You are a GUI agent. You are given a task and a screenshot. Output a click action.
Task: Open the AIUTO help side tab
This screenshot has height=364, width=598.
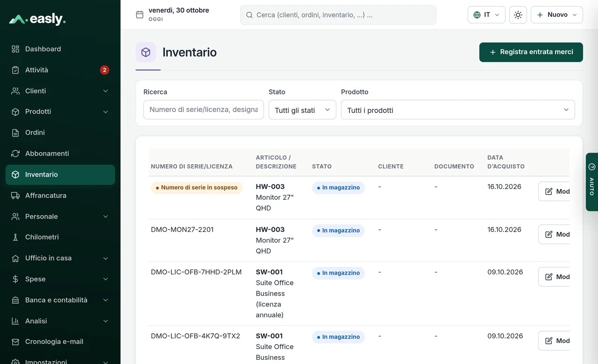592,182
